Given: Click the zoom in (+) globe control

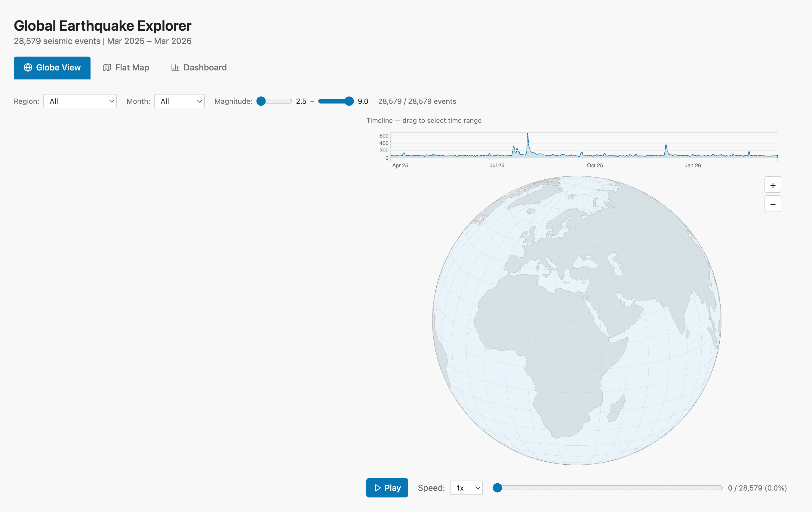Looking at the screenshot, I should click(x=773, y=184).
